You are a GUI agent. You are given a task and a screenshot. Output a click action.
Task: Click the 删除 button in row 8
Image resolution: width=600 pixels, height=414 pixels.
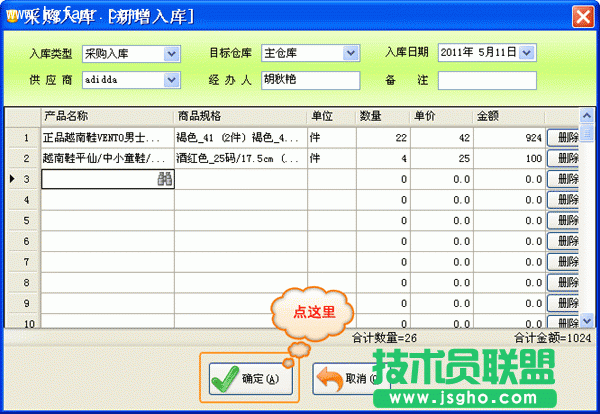563,282
